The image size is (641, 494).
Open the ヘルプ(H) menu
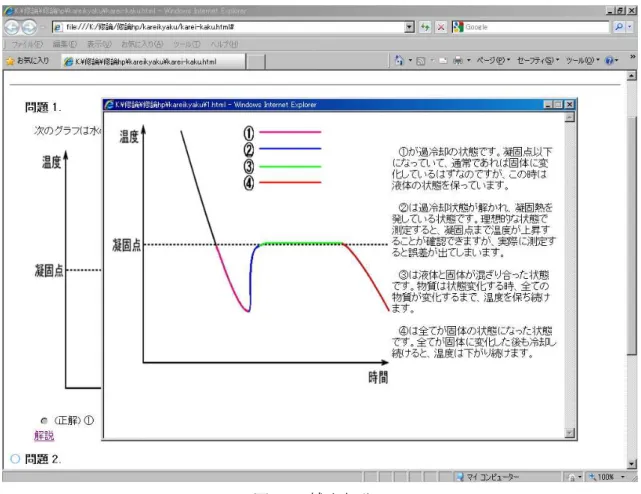(x=224, y=44)
